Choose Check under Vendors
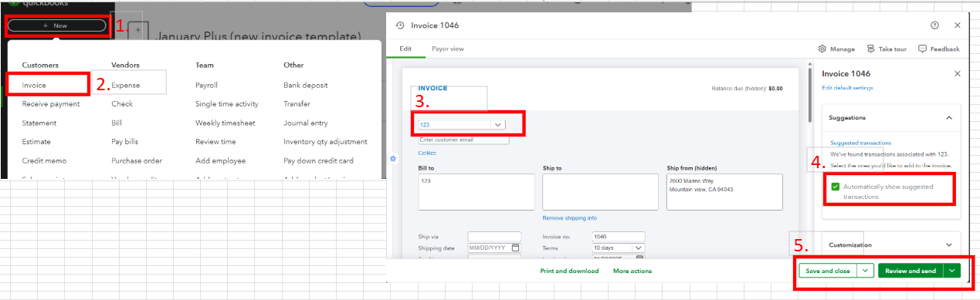The height and width of the screenshot is (300, 980). (x=122, y=103)
